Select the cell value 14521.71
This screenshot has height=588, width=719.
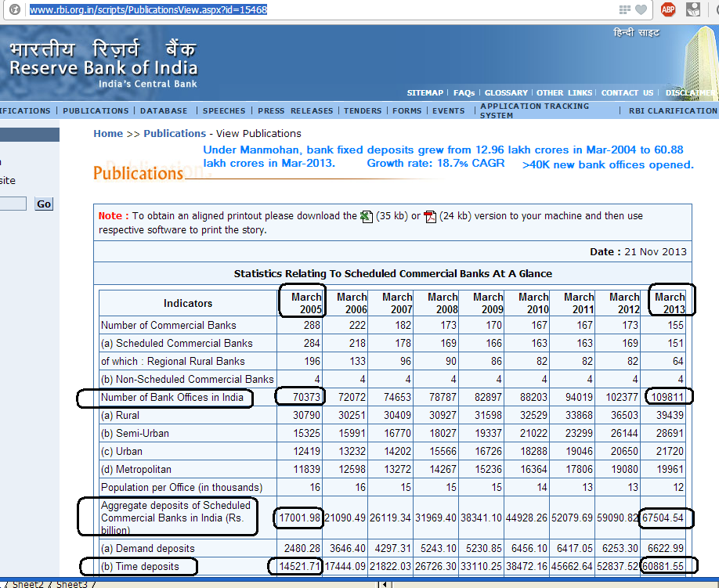tap(299, 566)
